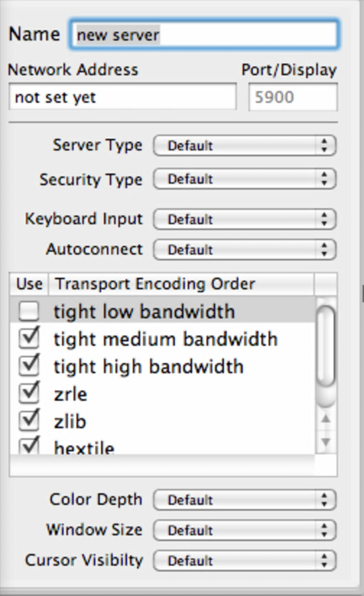Viewport: 364px width, 596px height.
Task: Click the Port/Display field
Action: point(293,97)
